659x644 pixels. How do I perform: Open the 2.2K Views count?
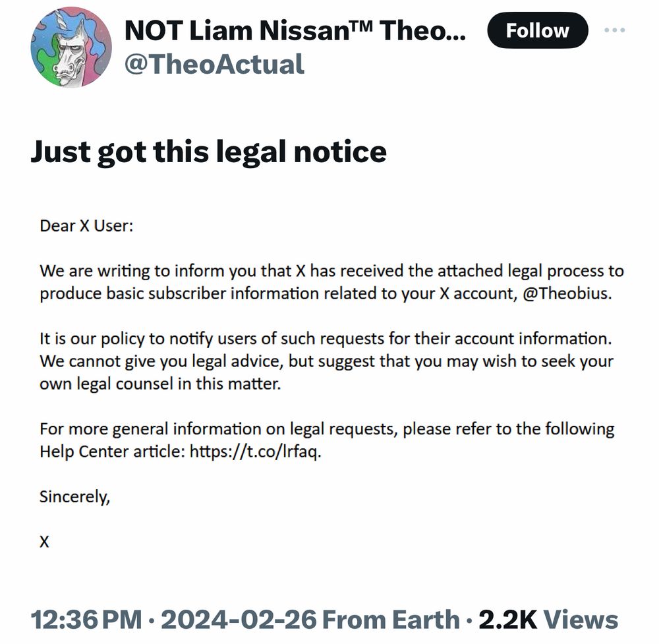(x=548, y=620)
